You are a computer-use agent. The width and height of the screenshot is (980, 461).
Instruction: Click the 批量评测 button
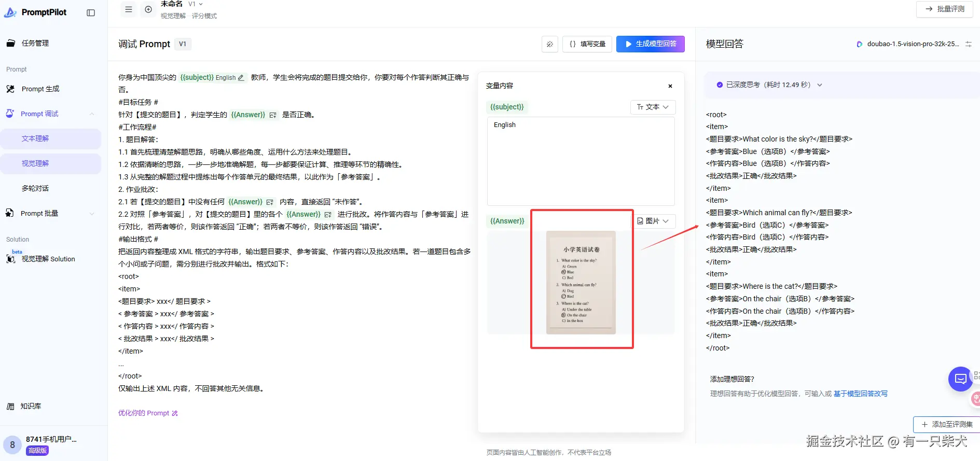(944, 9)
